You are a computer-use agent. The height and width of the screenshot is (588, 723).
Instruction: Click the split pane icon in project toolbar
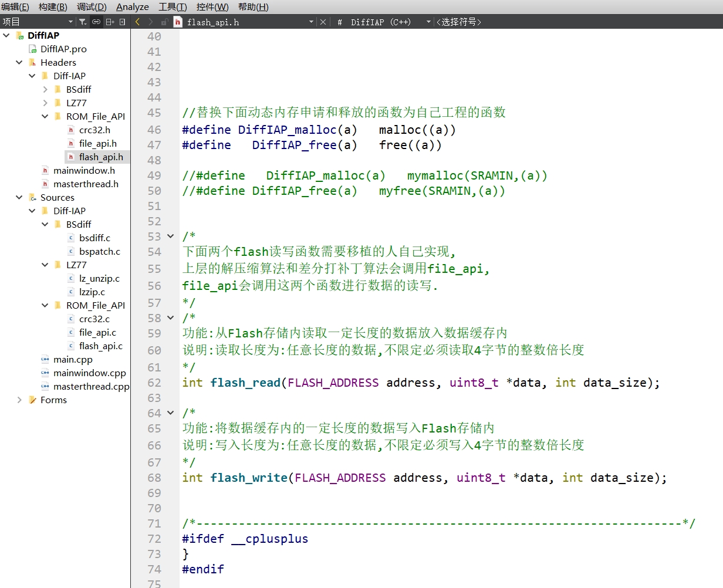(110, 22)
